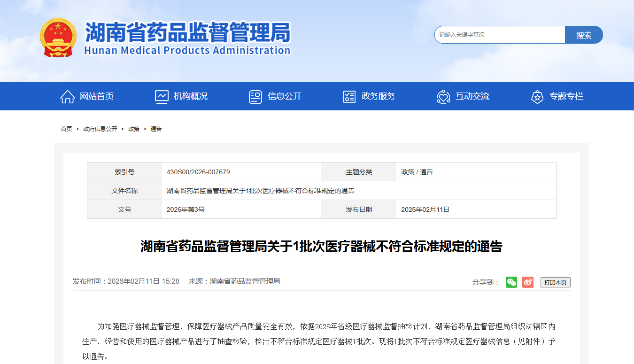This screenshot has width=634, height=364.
Task: Click the chart icon beside 机构概况
Action: [x=162, y=97]
